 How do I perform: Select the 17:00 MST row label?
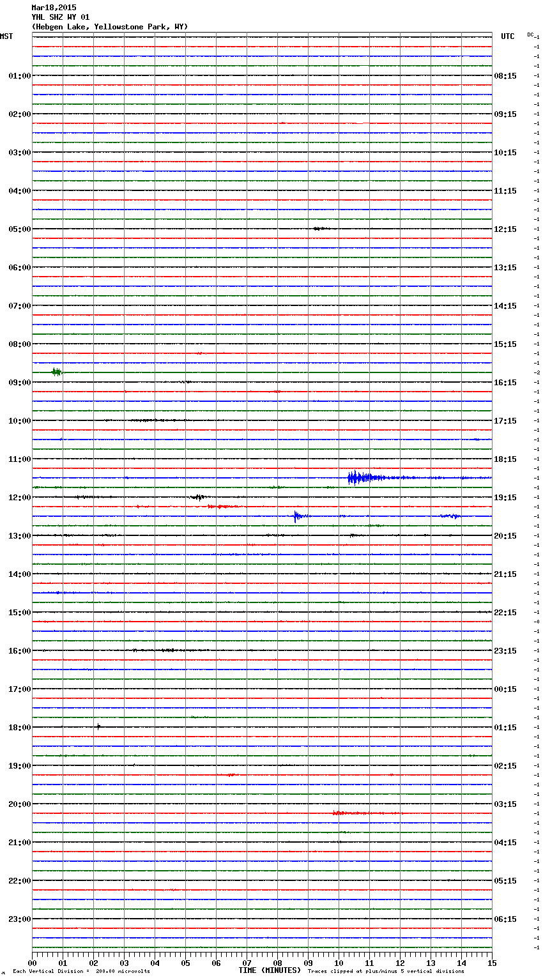[x=20, y=689]
